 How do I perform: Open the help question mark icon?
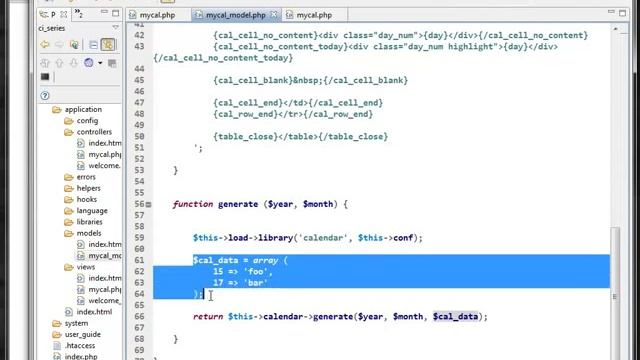point(45,96)
